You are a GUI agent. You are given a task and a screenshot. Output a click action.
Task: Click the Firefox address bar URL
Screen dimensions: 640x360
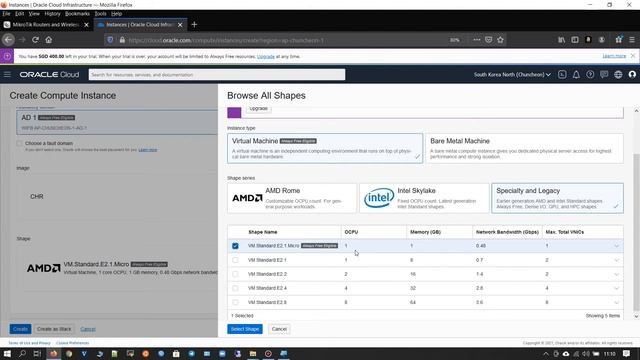[x=227, y=40]
